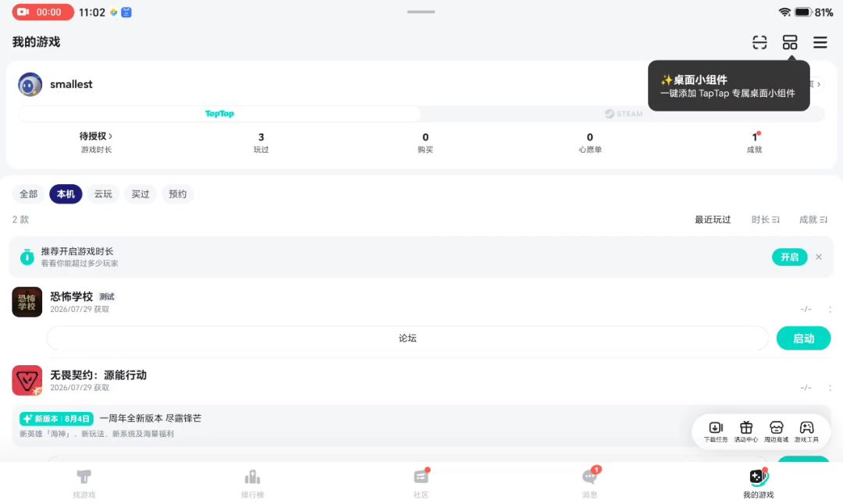Launch 恐怖学校 with 启动 button
The height and width of the screenshot is (504, 843).
click(x=803, y=339)
